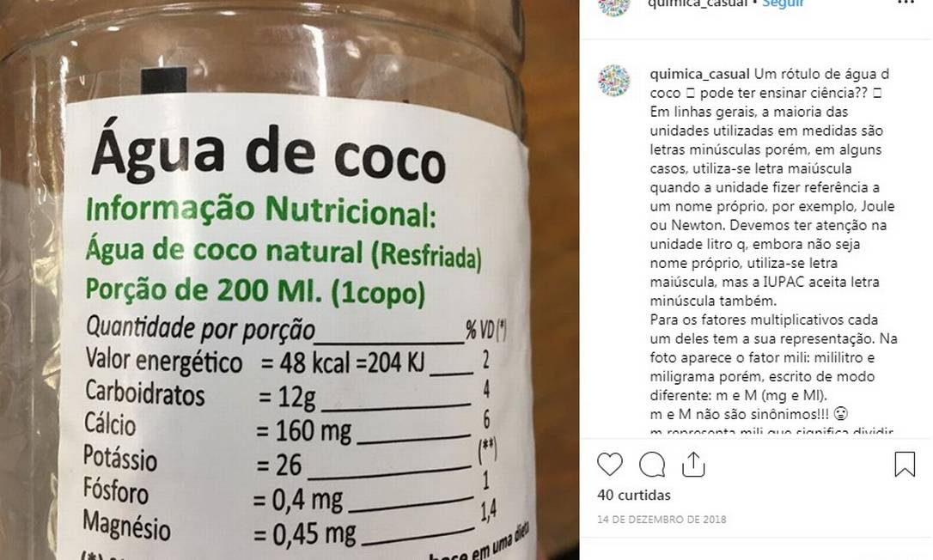Click the caption author avatar

pyautogui.click(x=614, y=81)
